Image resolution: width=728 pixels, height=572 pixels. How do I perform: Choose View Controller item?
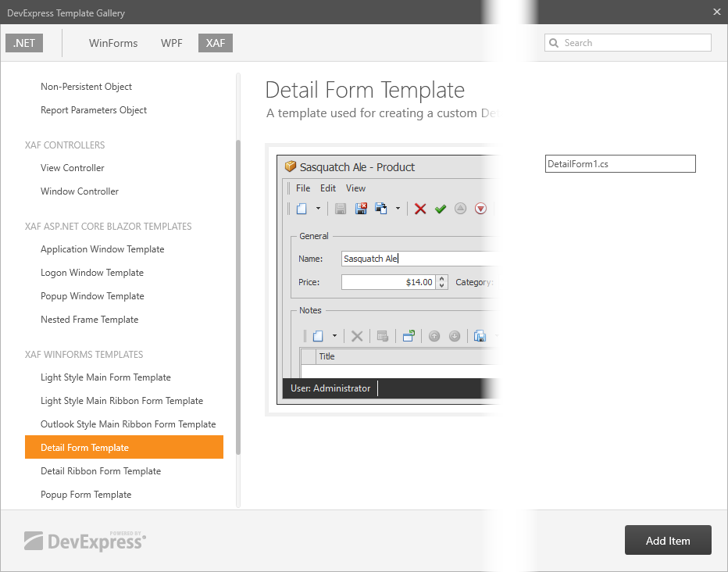(x=73, y=168)
